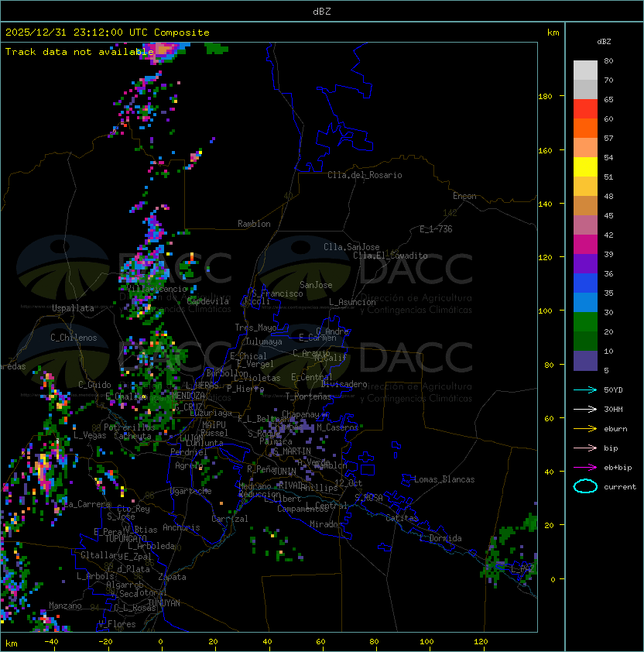644x652 pixels.
Task: Select the 'E_1-736' label
Action: (x=436, y=229)
